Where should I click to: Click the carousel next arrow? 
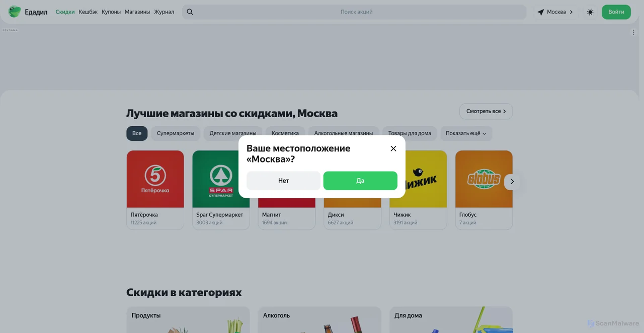512,182
